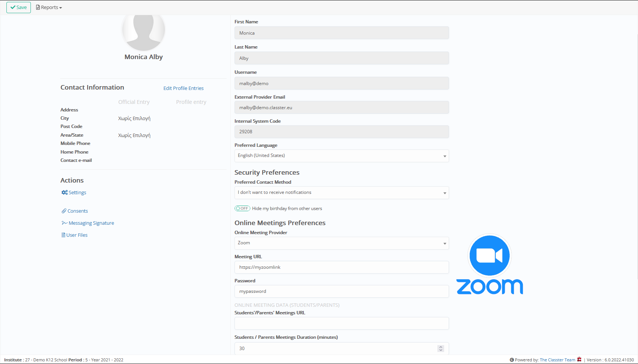Screen dimensions: 638x364
Task: Expand the Preferred Language dropdown
Action: click(x=341, y=156)
